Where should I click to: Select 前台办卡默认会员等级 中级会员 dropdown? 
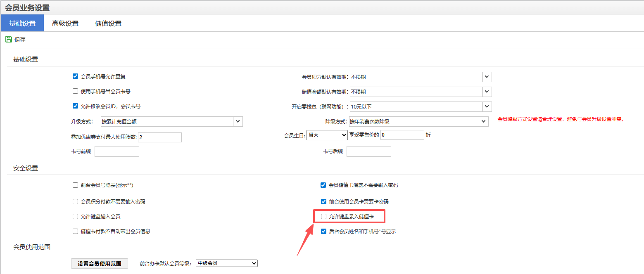point(226,263)
